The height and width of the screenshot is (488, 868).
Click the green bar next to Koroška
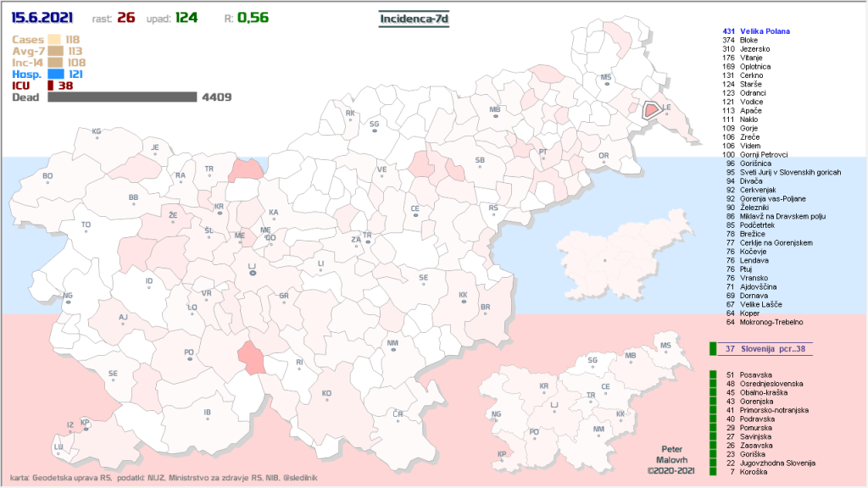pos(714,472)
